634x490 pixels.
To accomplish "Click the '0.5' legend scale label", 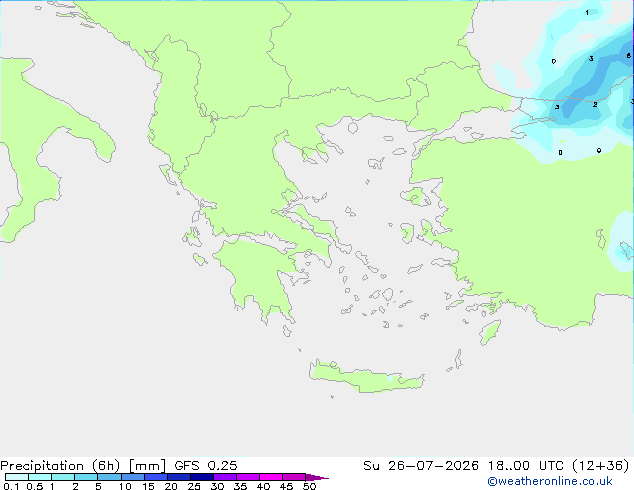I will pos(34,486).
